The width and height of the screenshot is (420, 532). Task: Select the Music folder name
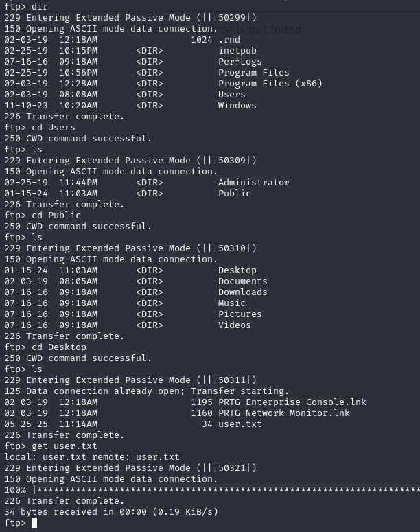[231, 303]
